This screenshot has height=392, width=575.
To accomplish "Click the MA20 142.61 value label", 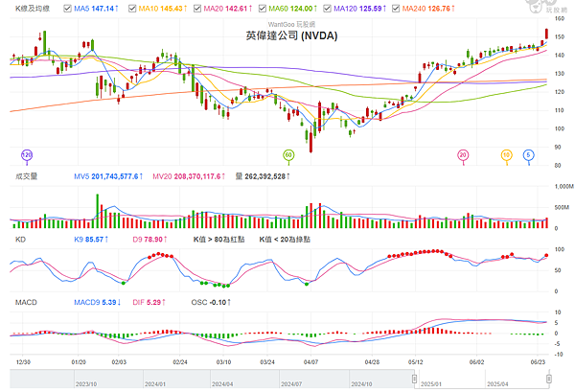I will click(x=228, y=9).
